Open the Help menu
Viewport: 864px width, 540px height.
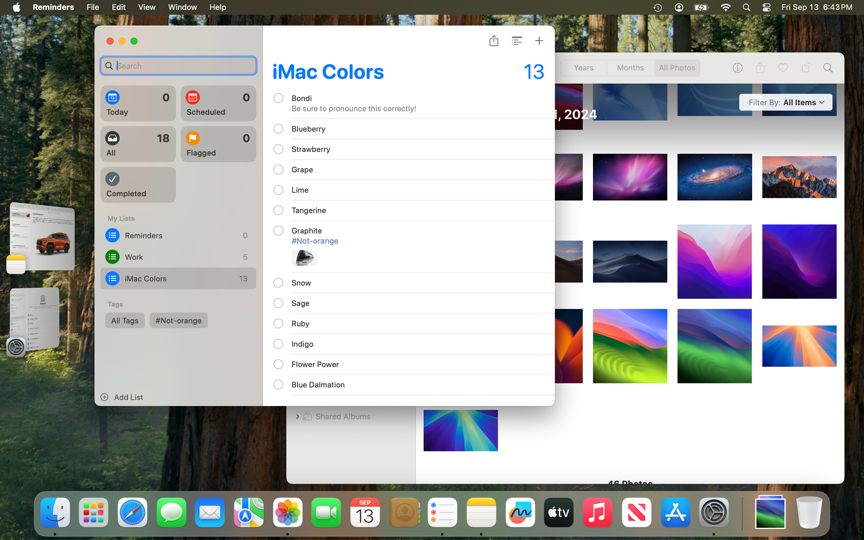pyautogui.click(x=218, y=7)
